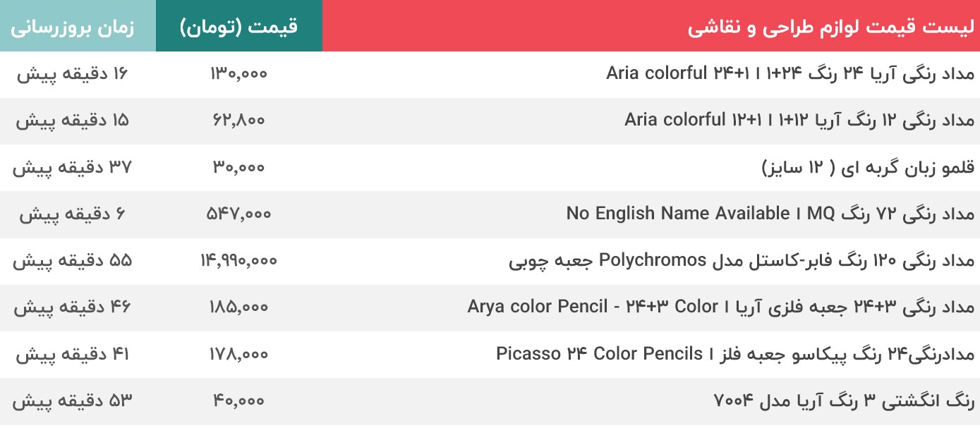Open the Aria colorful 12+1 pencil product link
Image resolution: width=980 pixels, height=428 pixels.
799,119
